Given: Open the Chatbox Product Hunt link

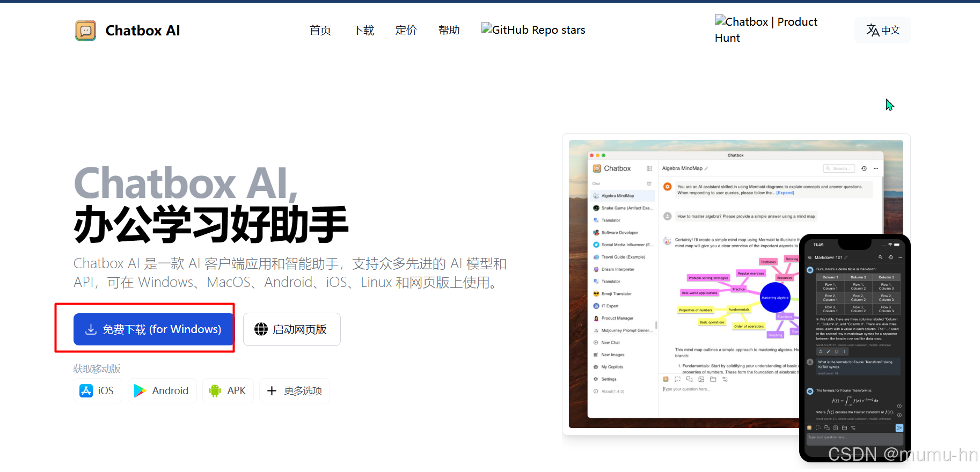Looking at the screenshot, I should (766, 29).
